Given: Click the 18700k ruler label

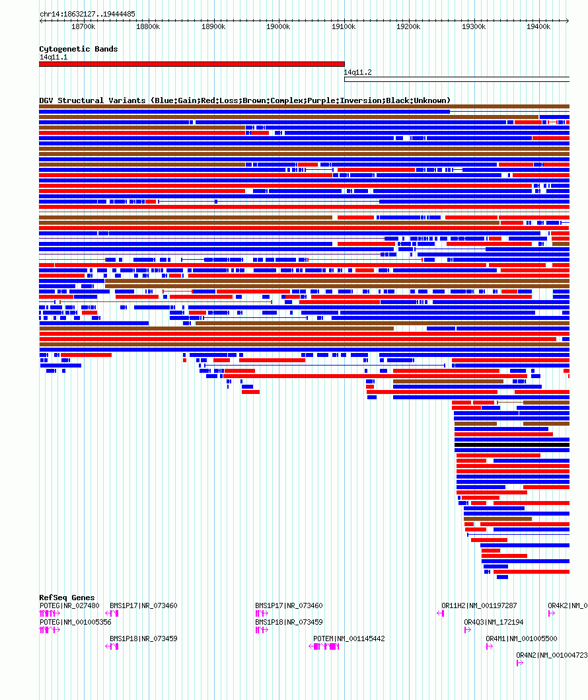Looking at the screenshot, I should tap(83, 27).
